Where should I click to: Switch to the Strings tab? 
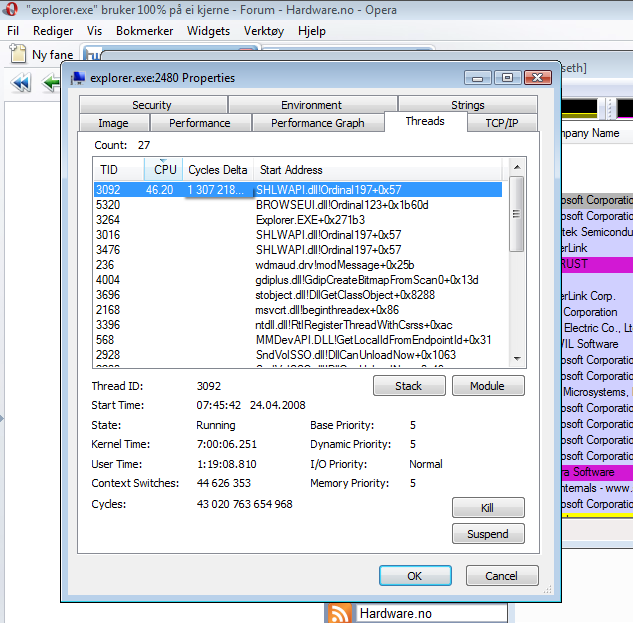[x=468, y=105]
